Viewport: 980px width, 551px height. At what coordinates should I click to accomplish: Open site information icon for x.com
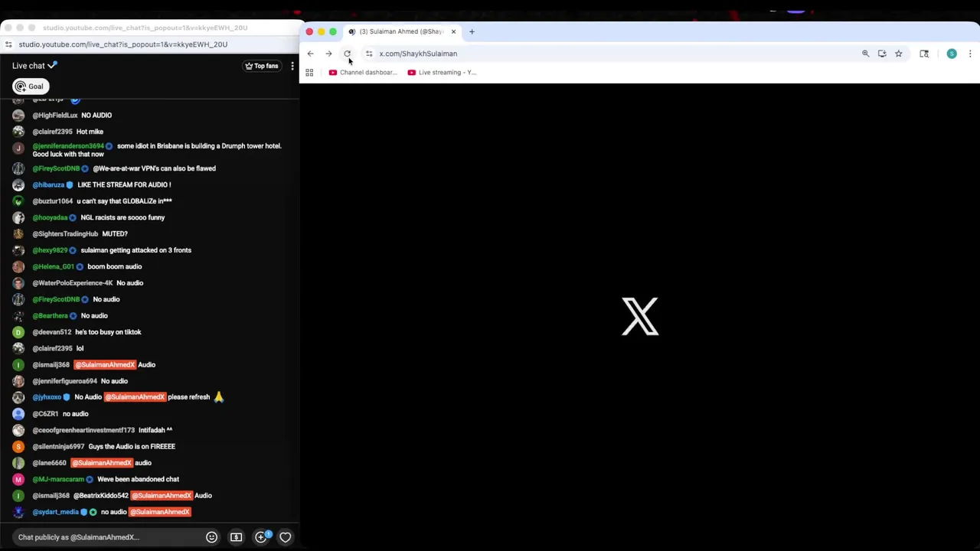[x=369, y=54]
